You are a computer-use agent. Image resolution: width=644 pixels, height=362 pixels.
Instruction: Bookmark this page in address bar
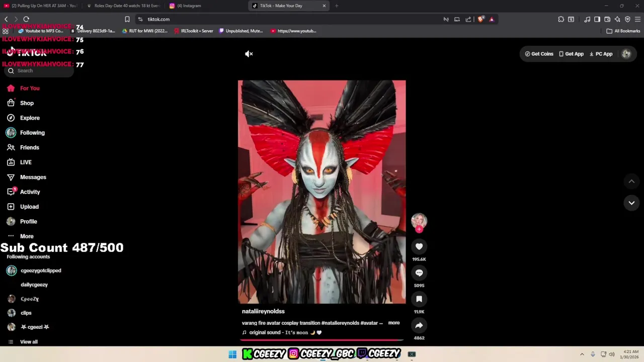[127, 19]
